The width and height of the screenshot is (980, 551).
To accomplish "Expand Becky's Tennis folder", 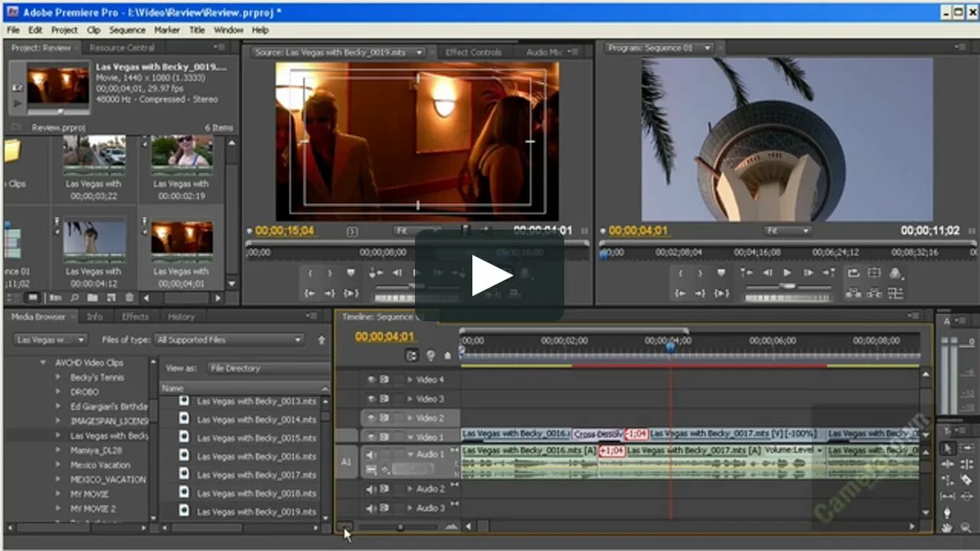I will pyautogui.click(x=58, y=377).
